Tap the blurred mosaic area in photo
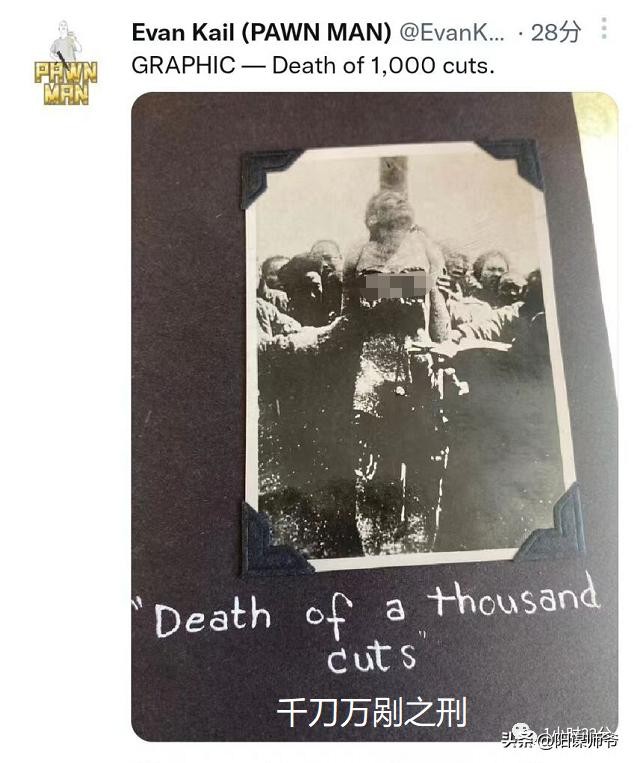633x763 pixels. coord(398,286)
